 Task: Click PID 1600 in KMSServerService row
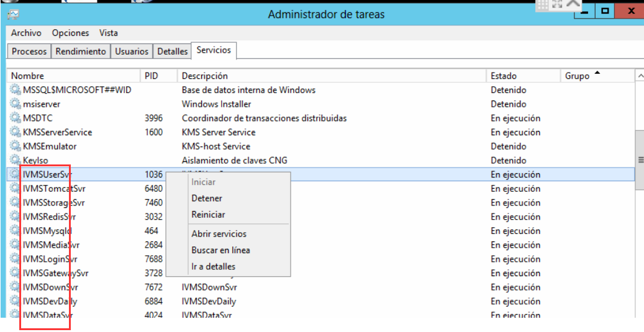(153, 132)
